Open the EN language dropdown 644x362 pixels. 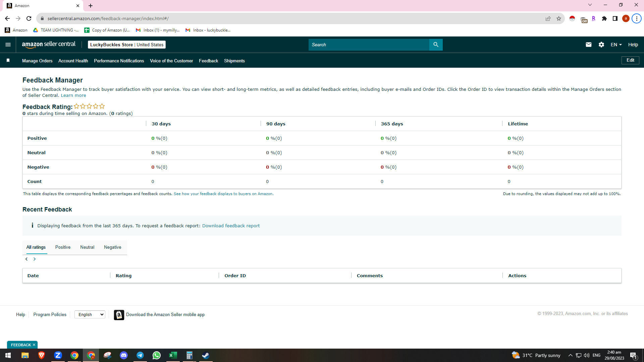coord(616,45)
